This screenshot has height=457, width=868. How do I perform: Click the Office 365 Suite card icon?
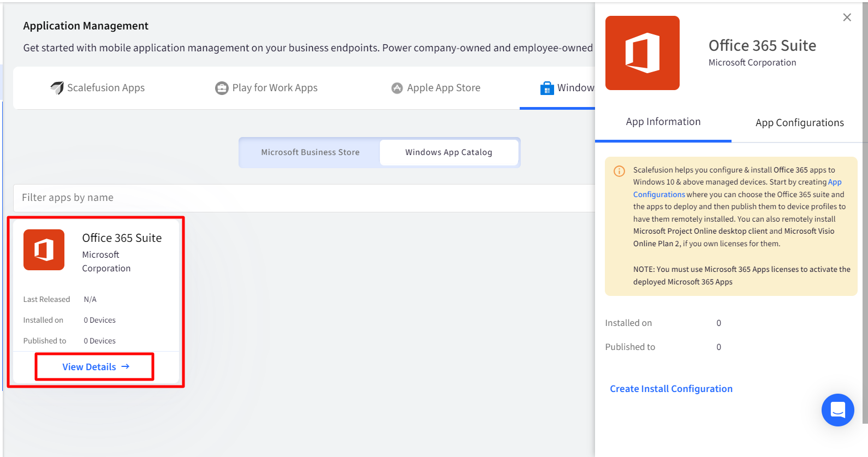coord(44,250)
